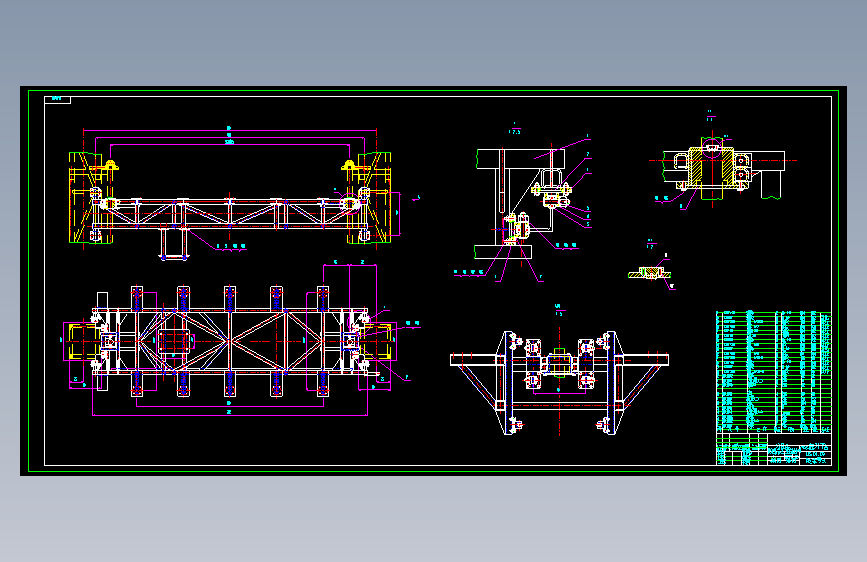Image resolution: width=867 pixels, height=562 pixels.
Task: Select the right yellow lifting lug in elevation view
Action: pyautogui.click(x=348, y=165)
